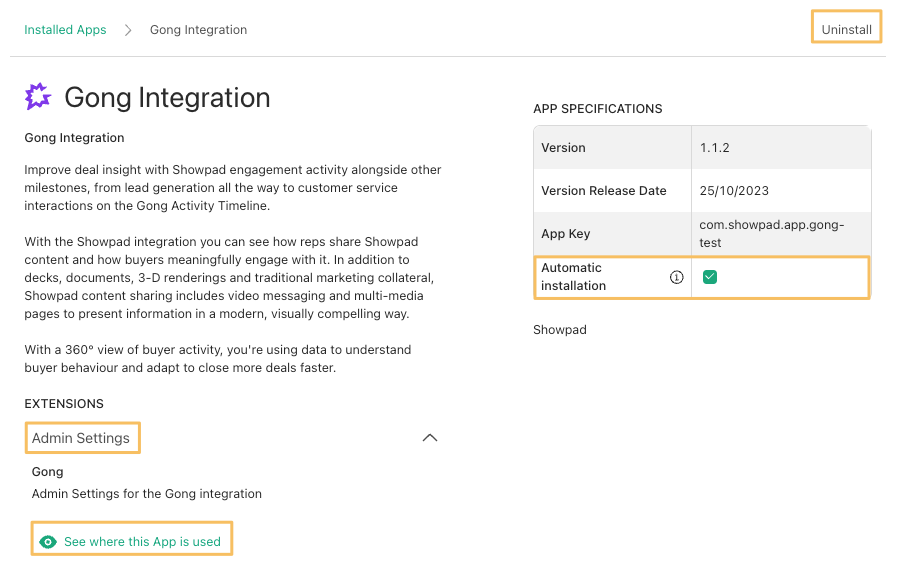Viewport: 897px width, 566px height.
Task: Click the Automatic installation info icon
Action: tap(676, 277)
